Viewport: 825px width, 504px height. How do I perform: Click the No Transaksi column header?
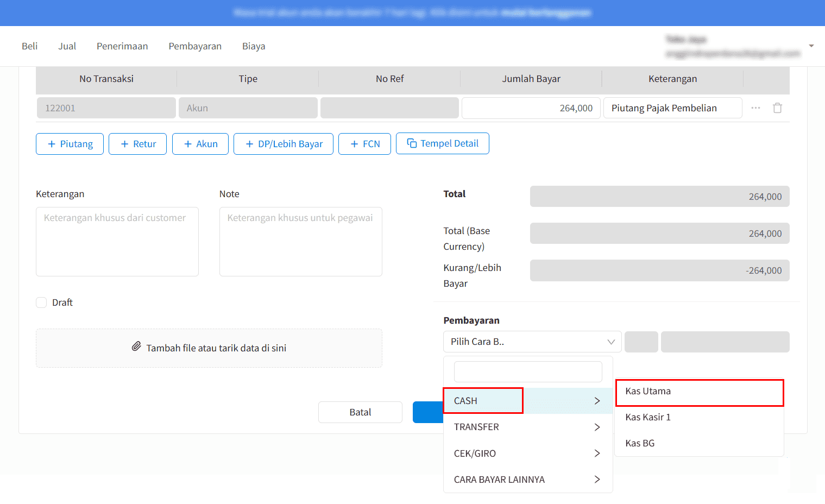pyautogui.click(x=106, y=79)
